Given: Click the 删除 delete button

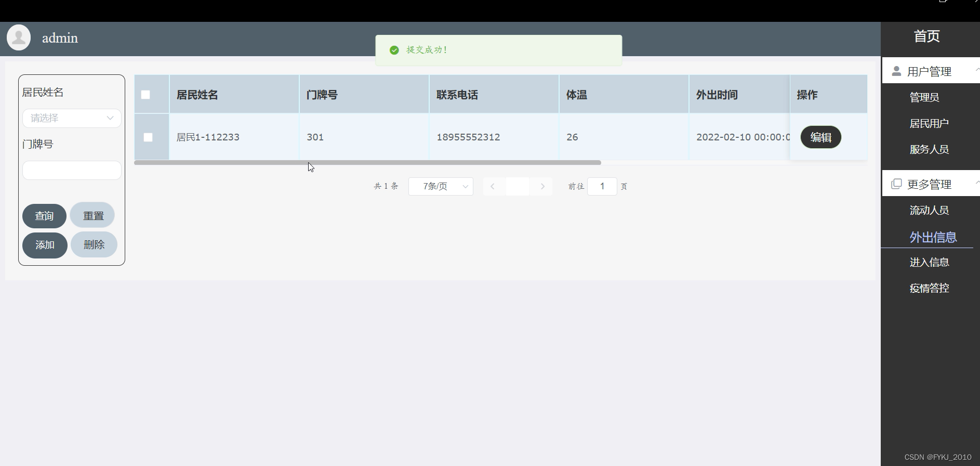Looking at the screenshot, I should 94,244.
